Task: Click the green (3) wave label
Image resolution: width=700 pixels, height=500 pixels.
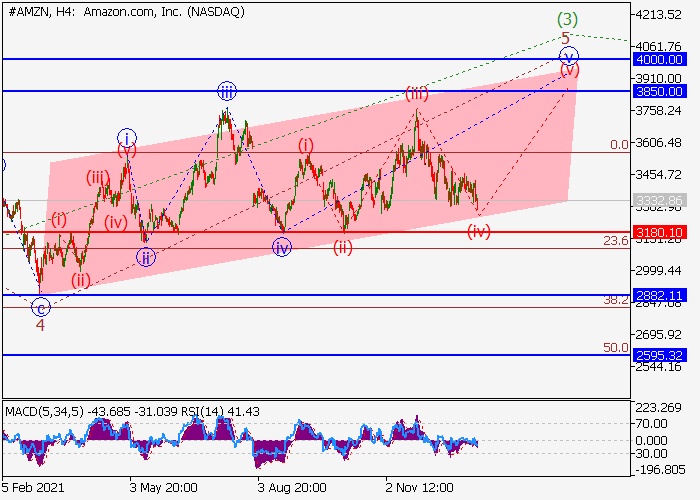Action: point(567,19)
